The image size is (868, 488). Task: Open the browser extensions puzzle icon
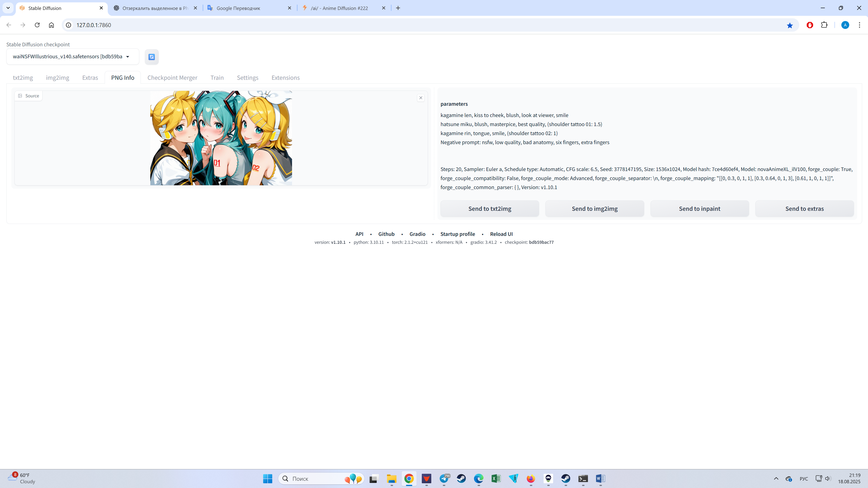[824, 25]
